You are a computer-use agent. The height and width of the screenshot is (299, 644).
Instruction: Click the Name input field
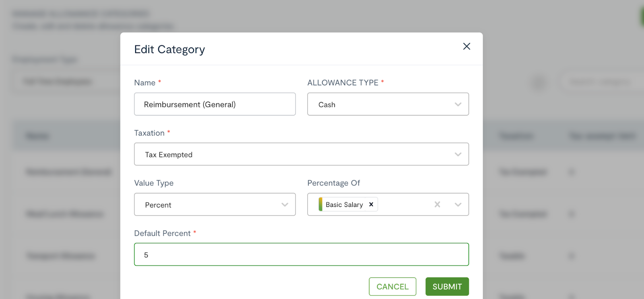pos(215,104)
